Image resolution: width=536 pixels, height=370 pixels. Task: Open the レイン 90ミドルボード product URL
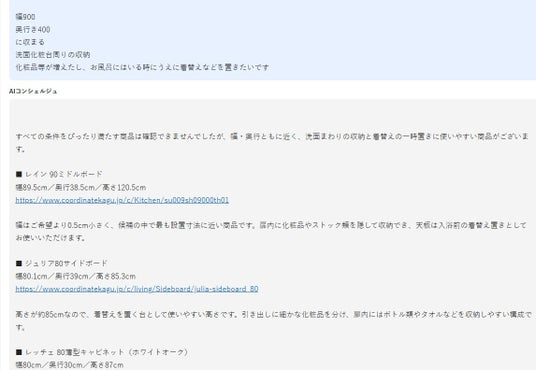point(122,200)
